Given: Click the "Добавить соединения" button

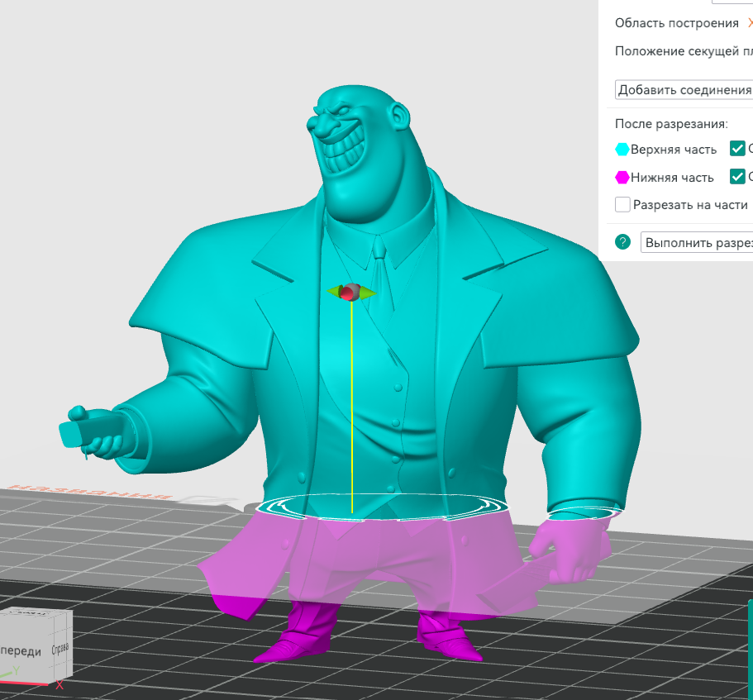Looking at the screenshot, I should [x=684, y=90].
